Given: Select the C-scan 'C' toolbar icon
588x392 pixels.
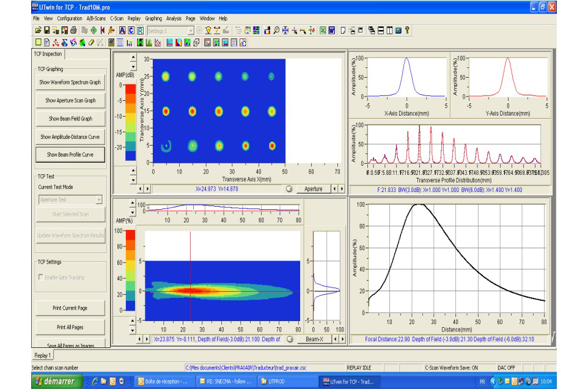Looking at the screenshot, I should click(131, 30).
